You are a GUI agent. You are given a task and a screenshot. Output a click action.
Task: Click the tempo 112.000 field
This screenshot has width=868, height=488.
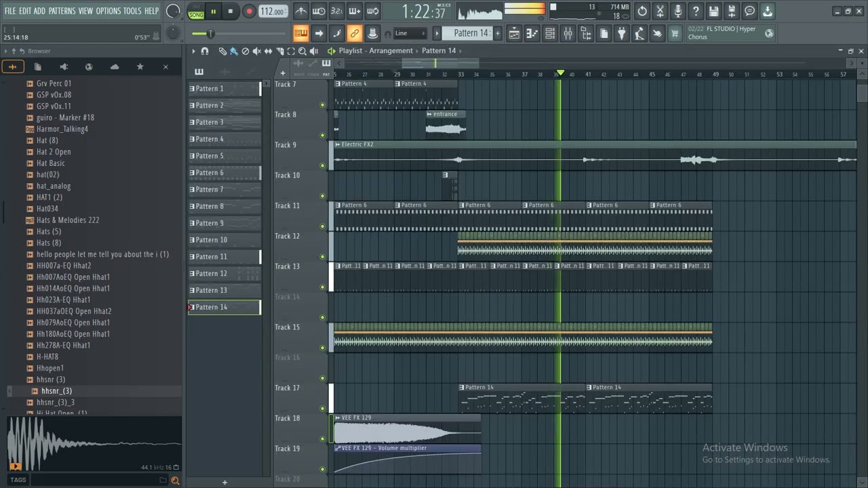pyautogui.click(x=273, y=12)
